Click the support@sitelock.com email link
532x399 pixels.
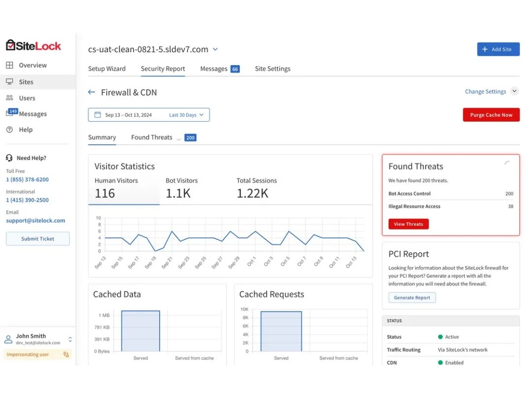point(35,221)
